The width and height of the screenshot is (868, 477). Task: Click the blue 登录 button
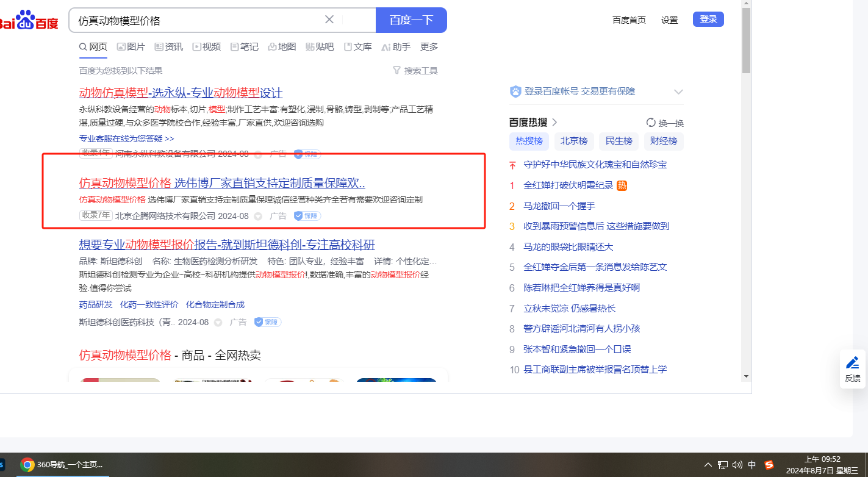[x=708, y=20]
